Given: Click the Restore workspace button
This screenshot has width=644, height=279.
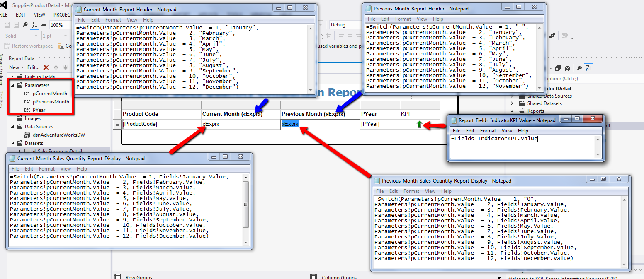Looking at the screenshot, I should click(29, 46).
